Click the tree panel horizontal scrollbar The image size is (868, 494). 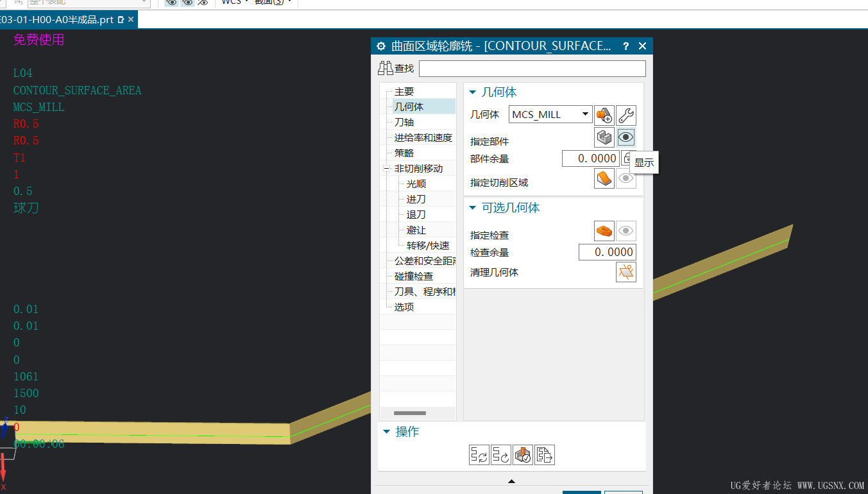(x=410, y=413)
